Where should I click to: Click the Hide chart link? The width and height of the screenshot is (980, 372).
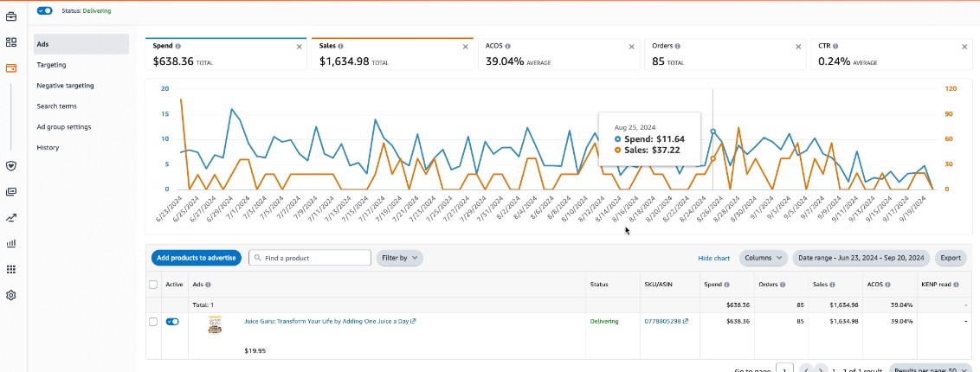click(713, 258)
